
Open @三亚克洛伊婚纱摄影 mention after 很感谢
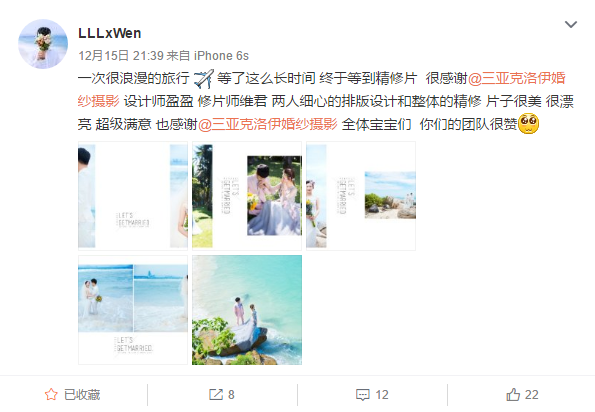[x=322, y=90]
